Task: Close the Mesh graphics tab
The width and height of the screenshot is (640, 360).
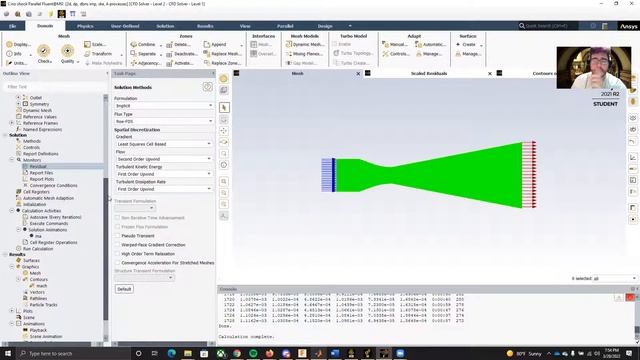Action: (x=358, y=74)
